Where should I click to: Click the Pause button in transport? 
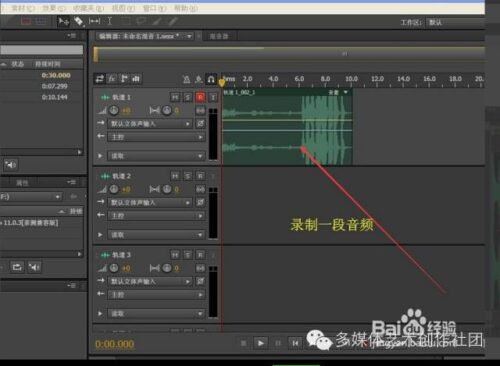click(x=278, y=343)
